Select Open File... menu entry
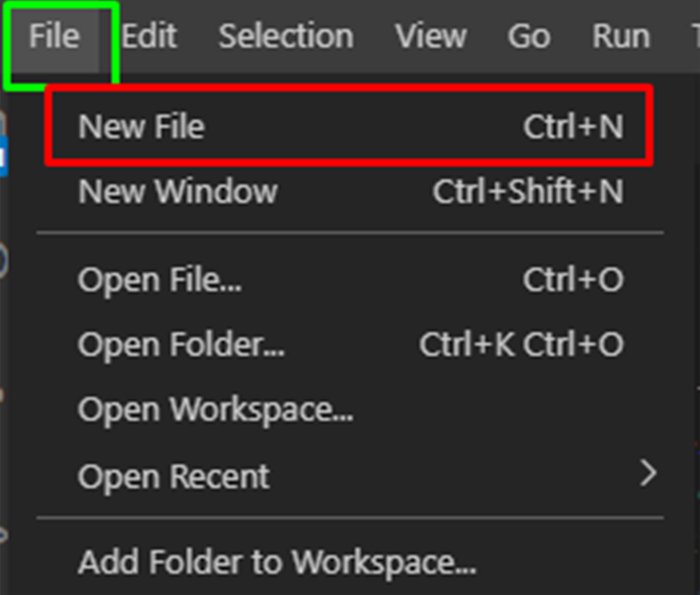 click(x=350, y=280)
